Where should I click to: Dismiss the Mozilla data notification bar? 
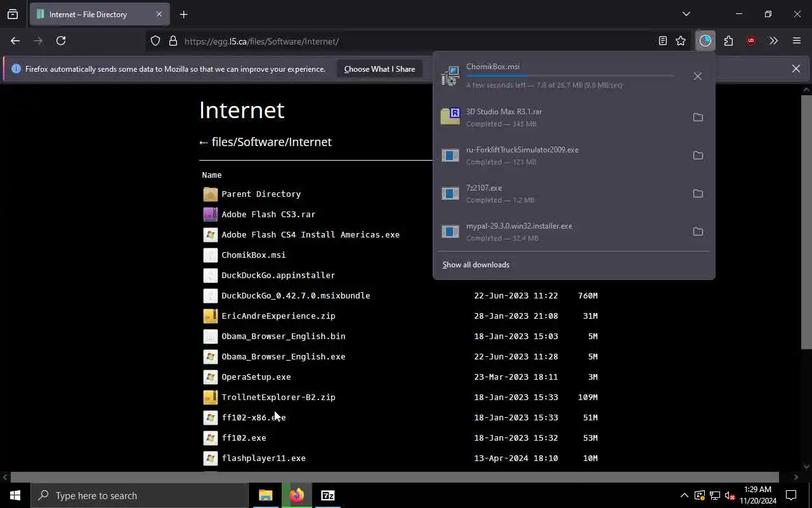pyautogui.click(x=796, y=69)
